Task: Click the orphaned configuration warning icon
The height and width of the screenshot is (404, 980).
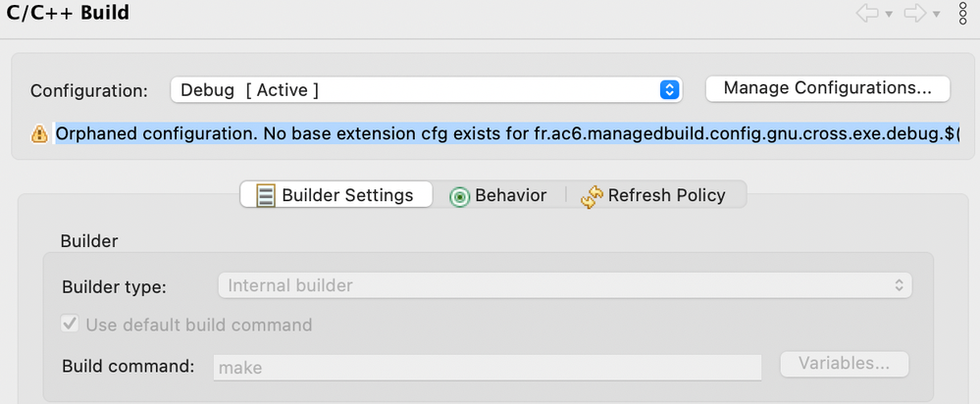Action: pyautogui.click(x=39, y=133)
